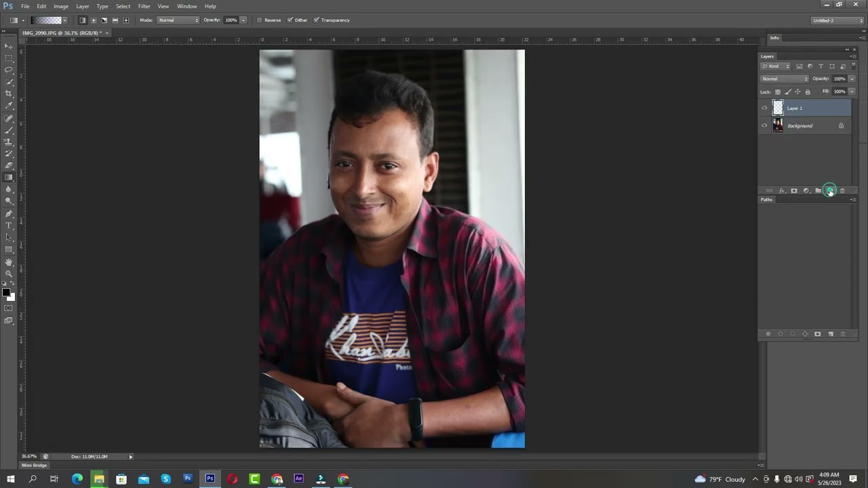Screen dimensions: 868x488
Task: Open the Image menu
Action: pos(61,6)
